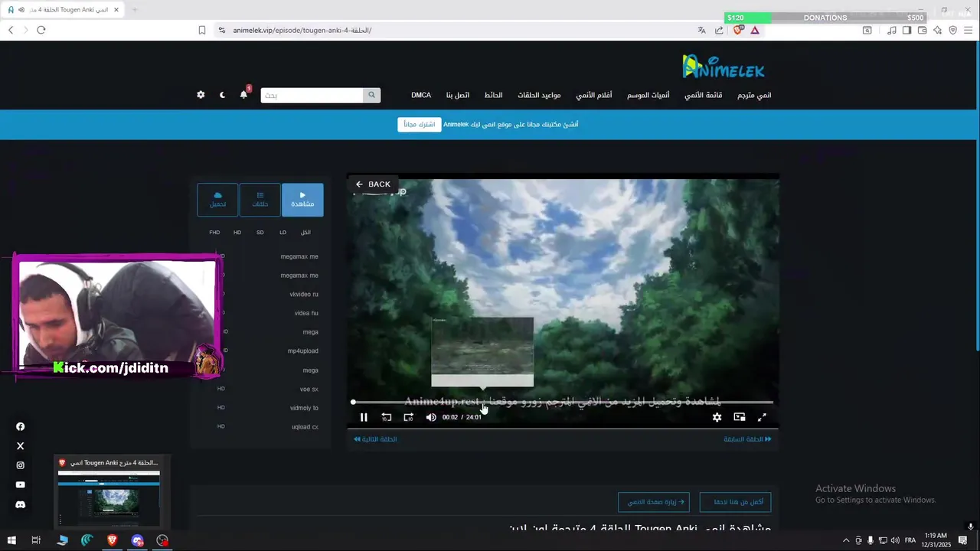Click the اشترك مجاناً subscribe button
The height and width of the screenshot is (551, 980).
pos(420,124)
